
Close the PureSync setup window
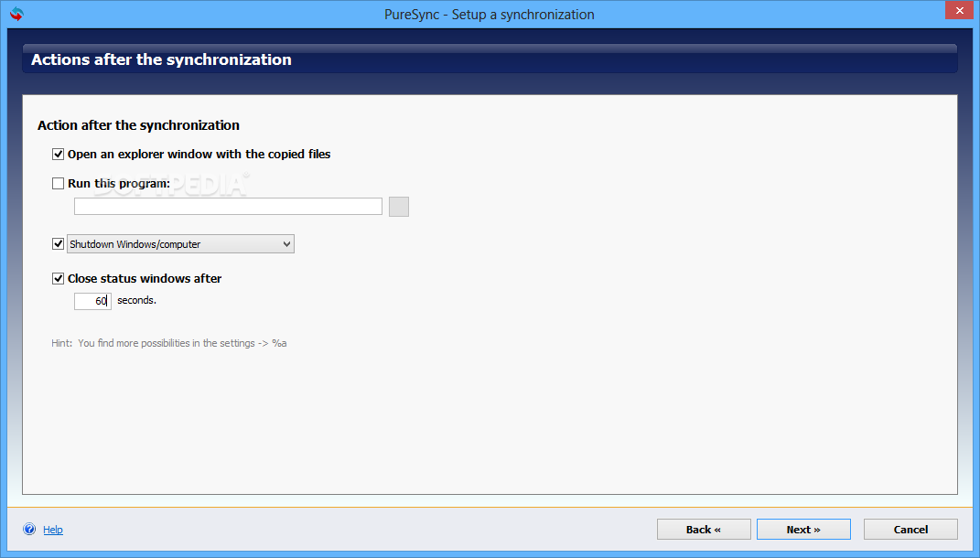pos(959,11)
